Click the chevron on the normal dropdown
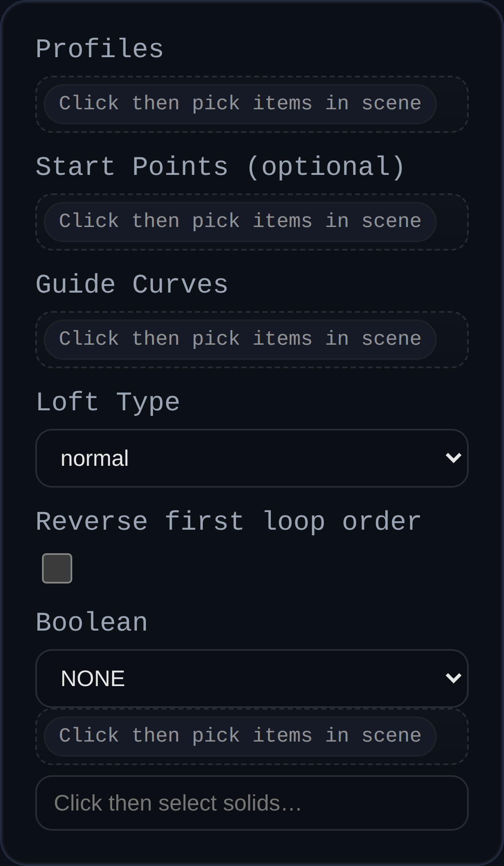The image size is (504, 866). coord(454,458)
